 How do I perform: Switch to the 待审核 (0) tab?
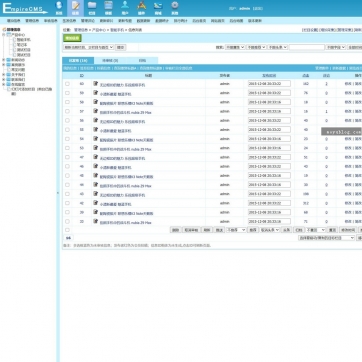point(110,61)
